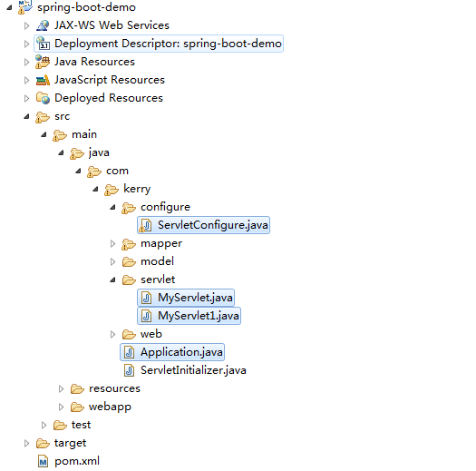The width and height of the screenshot is (476, 471).
Task: Expand the Java Resources node
Action: point(26,63)
